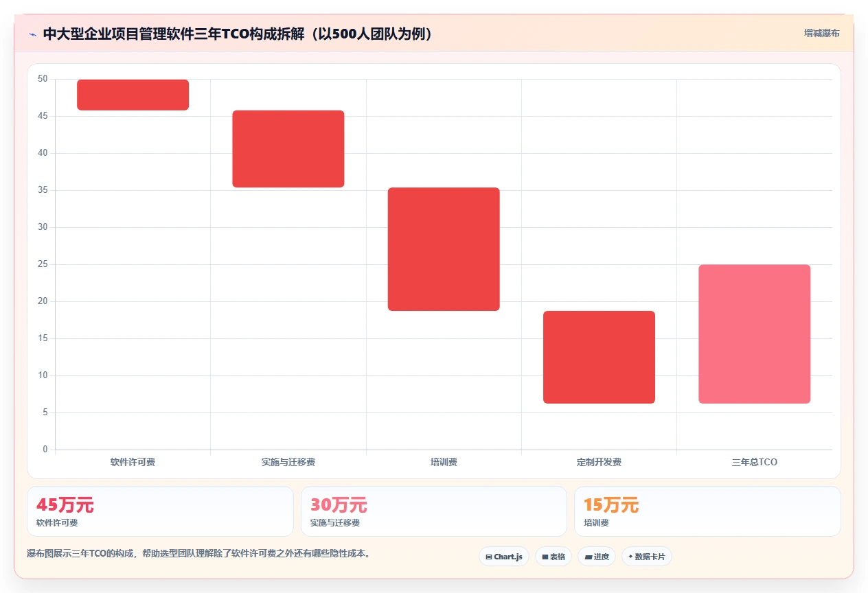Click the 15万元 培训费 data card

[x=707, y=511]
